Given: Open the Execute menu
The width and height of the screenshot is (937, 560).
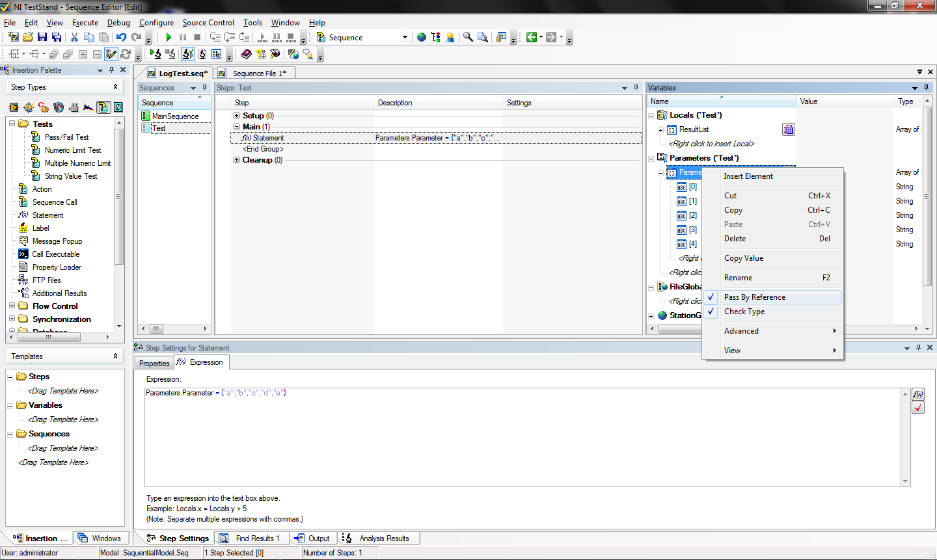Looking at the screenshot, I should [85, 22].
